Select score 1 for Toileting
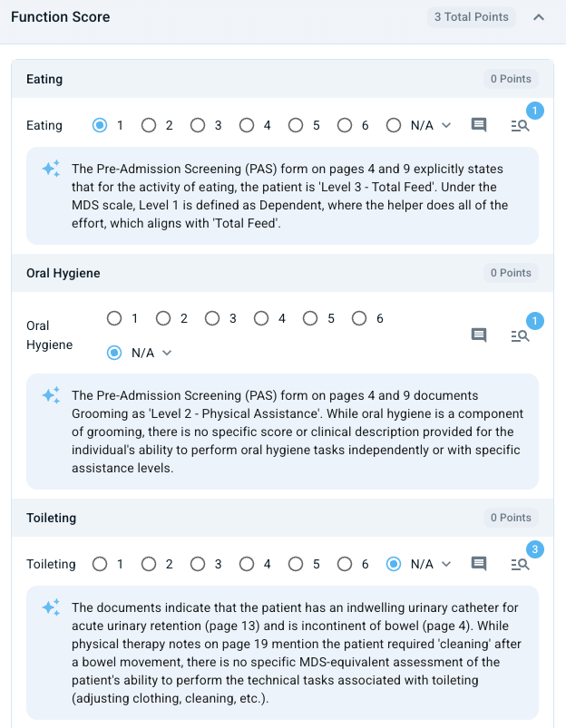Viewport: 566px width, 728px height. (x=100, y=564)
